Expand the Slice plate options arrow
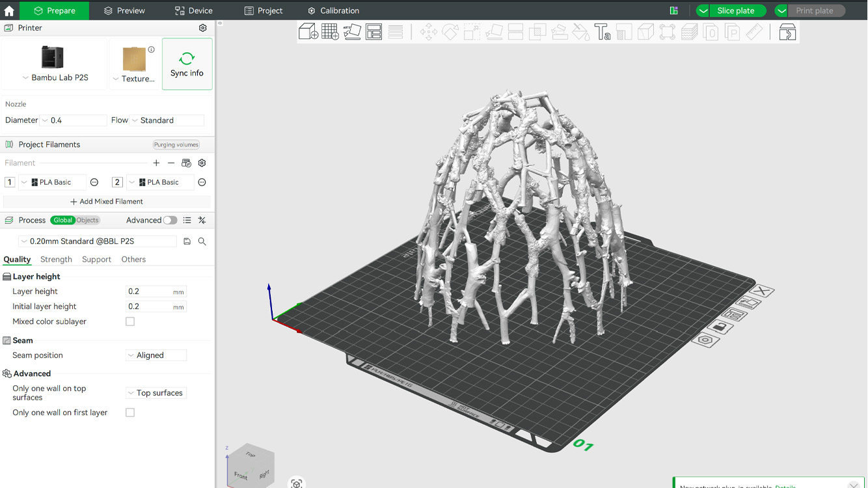Screen dimensions: 868x488 pos(703,11)
